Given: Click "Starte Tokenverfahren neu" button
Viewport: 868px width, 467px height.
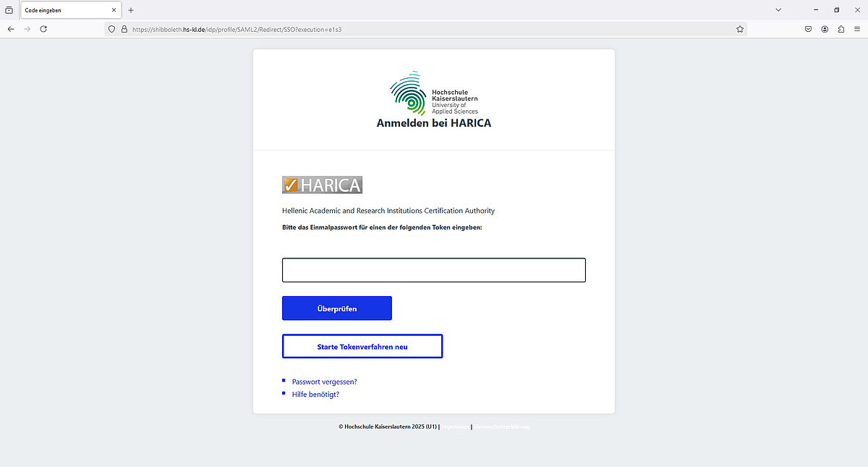Looking at the screenshot, I should pos(362,347).
